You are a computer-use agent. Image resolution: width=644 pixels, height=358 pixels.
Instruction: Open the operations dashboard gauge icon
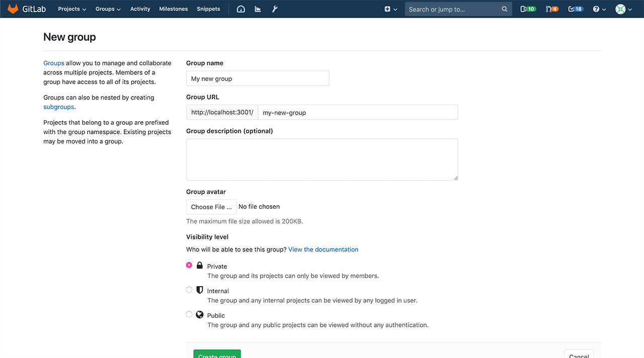point(240,9)
